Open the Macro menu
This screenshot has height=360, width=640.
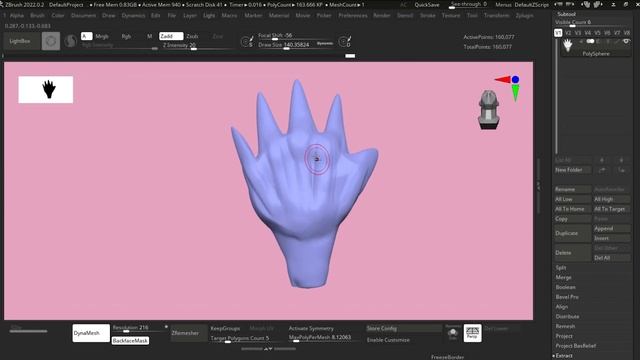[229, 16]
